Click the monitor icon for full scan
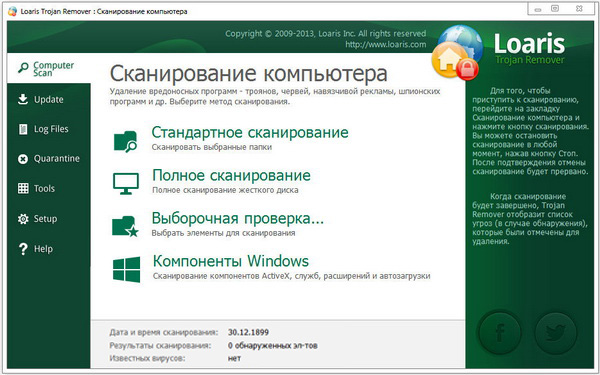The height and width of the screenshot is (375, 600). pos(126,184)
